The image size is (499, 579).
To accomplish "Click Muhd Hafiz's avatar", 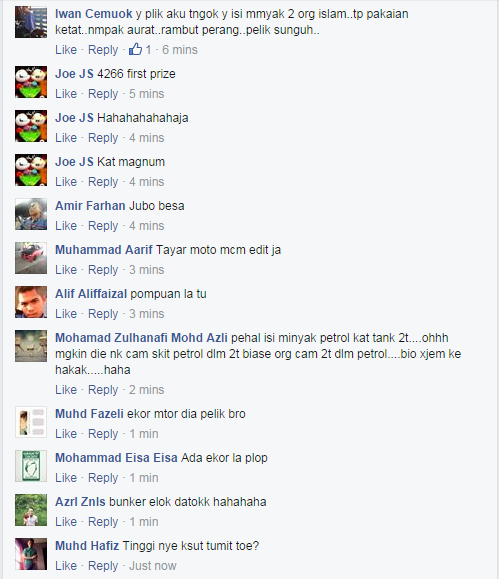I will [x=31, y=554].
